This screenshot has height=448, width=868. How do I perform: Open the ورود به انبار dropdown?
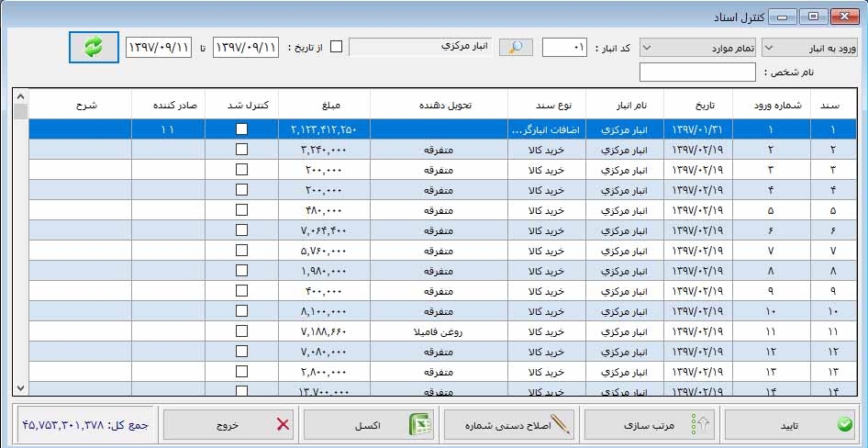pos(810,48)
